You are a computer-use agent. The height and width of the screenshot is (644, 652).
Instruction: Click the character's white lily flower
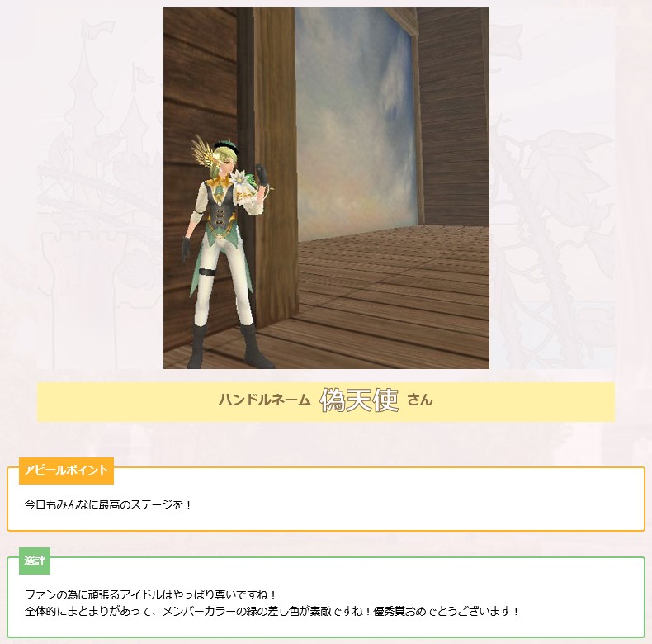click(241, 179)
